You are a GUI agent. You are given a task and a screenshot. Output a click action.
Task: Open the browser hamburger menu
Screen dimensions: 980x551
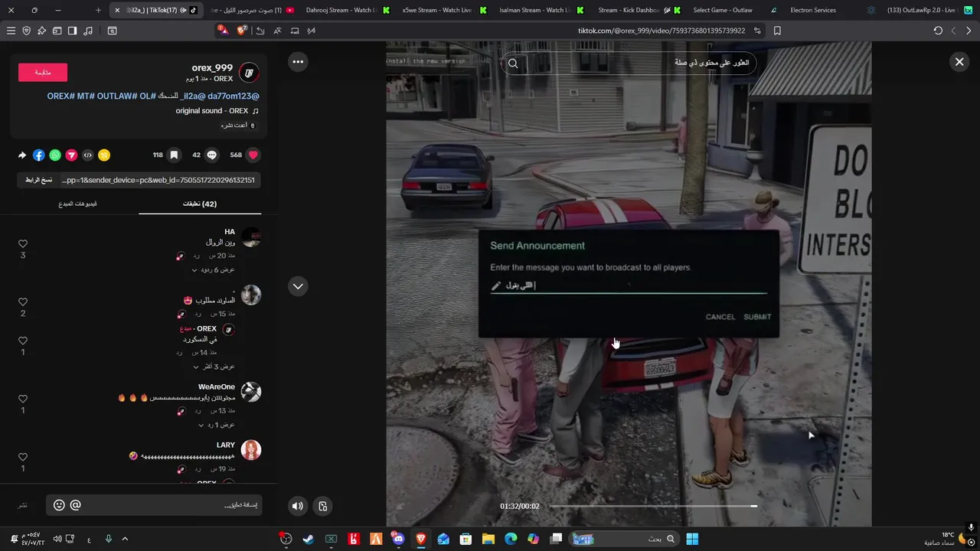pyautogui.click(x=11, y=31)
